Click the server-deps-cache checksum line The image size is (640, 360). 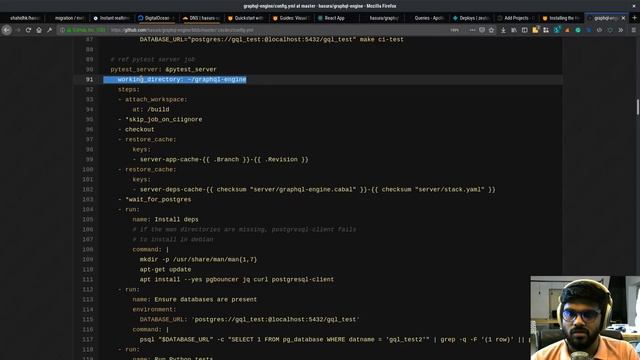click(x=317, y=189)
